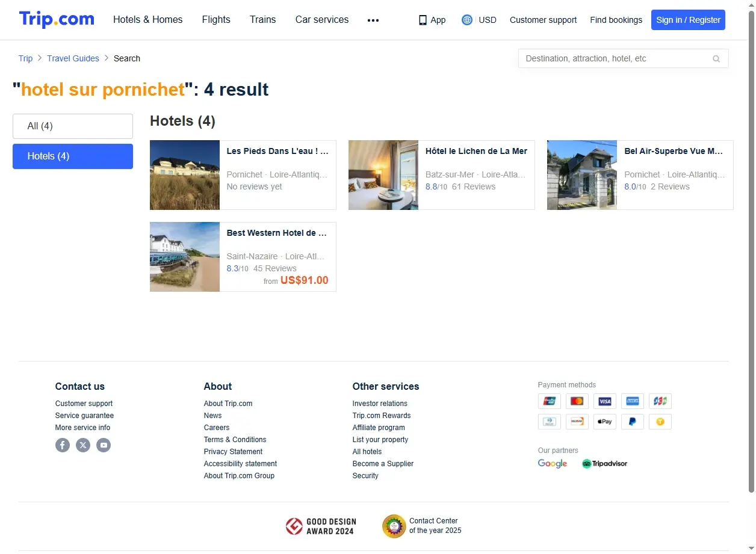Image resolution: width=756 pixels, height=554 pixels.
Task: Click the JCB payment icon
Action: tap(660, 401)
